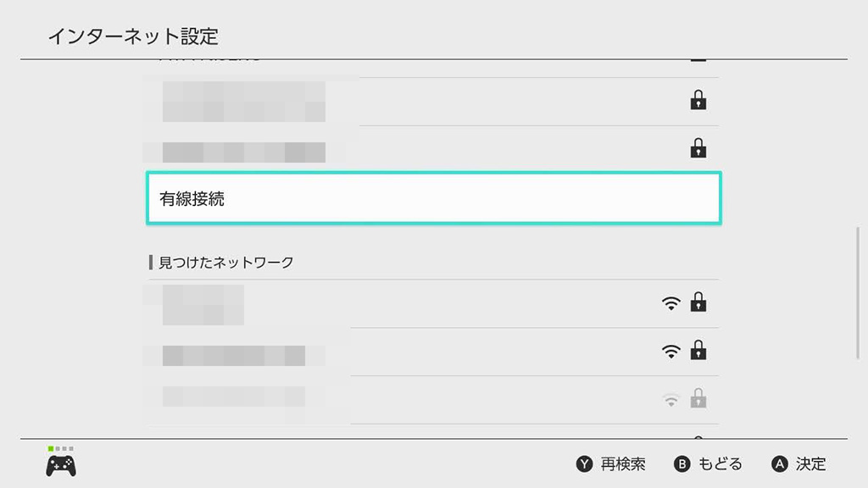This screenshot has height=488, width=868.
Task: Click Wi-Fi signal icon of second found network
Action: pyautogui.click(x=671, y=352)
